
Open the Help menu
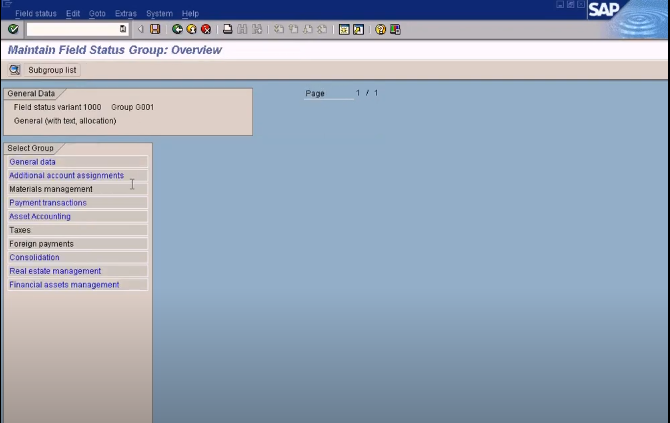190,13
